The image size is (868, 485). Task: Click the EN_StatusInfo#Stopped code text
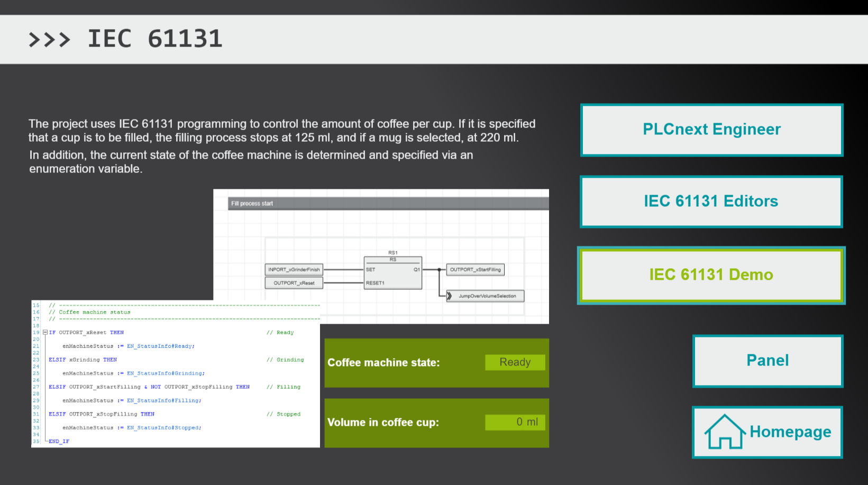(x=164, y=428)
